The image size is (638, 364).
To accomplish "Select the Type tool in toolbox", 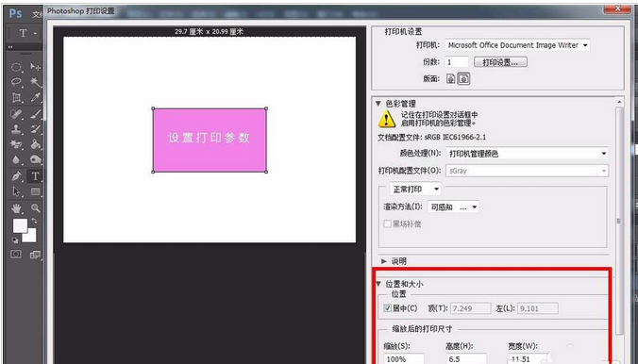I will click(x=36, y=176).
